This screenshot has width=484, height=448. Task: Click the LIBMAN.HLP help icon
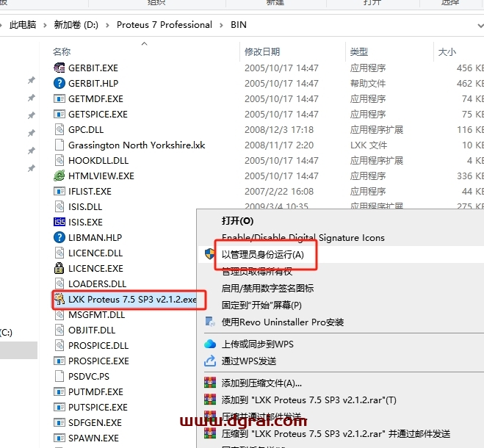59,237
